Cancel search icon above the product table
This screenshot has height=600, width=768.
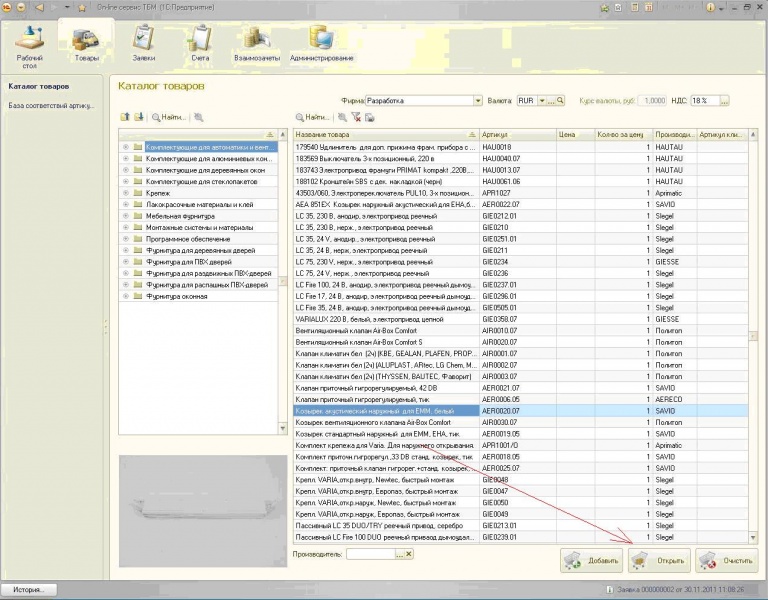[x=342, y=117]
